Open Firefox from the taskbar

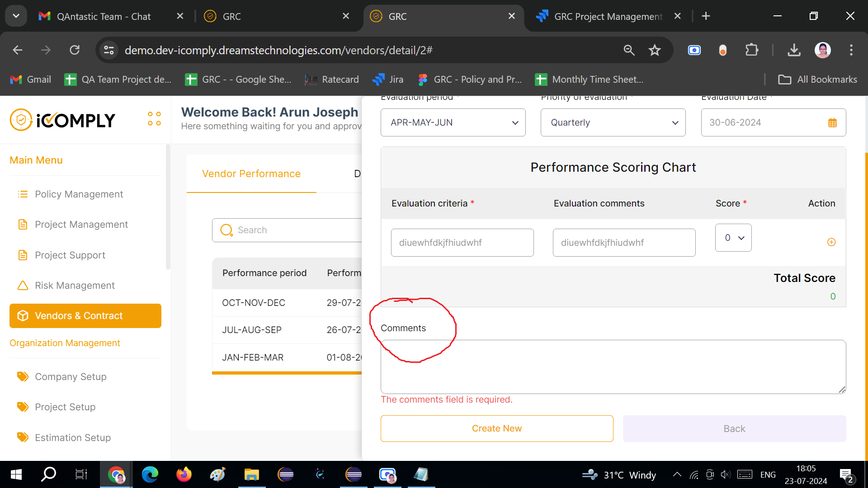184,474
